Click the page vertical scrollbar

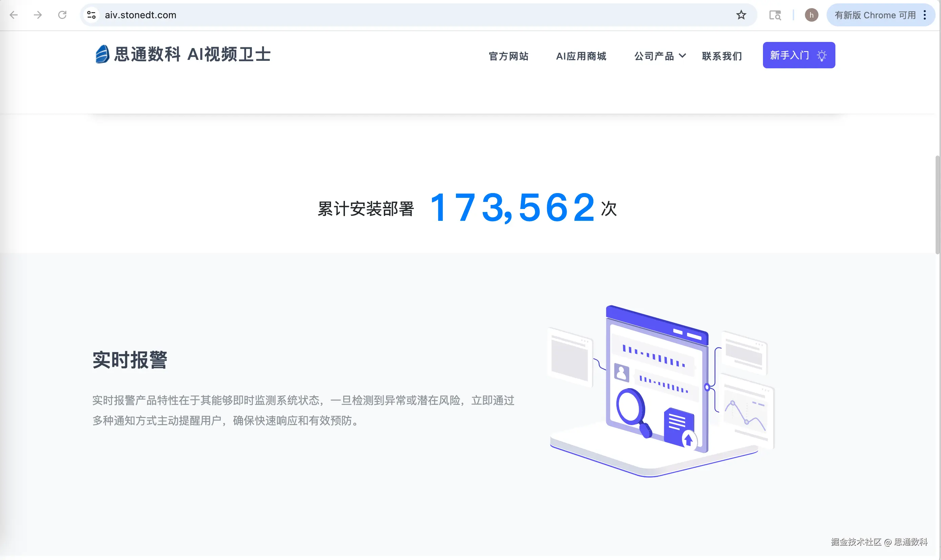(937, 206)
